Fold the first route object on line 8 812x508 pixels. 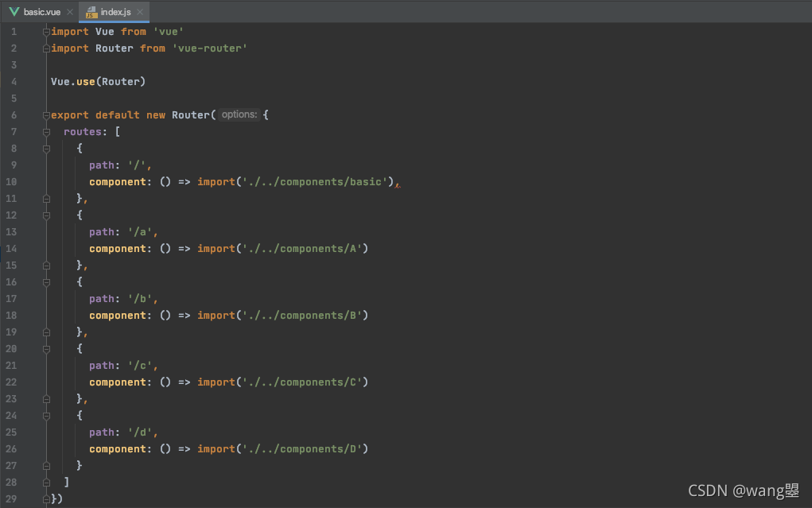[46, 149]
